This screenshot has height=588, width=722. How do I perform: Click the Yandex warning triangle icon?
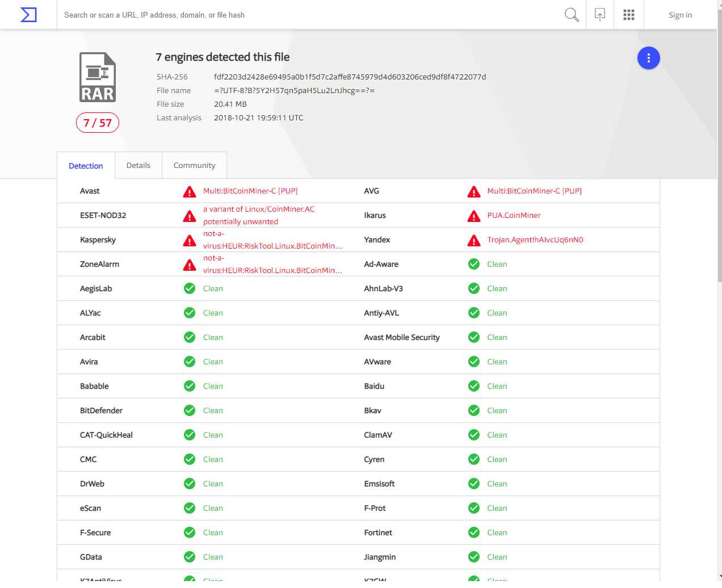[x=474, y=241]
